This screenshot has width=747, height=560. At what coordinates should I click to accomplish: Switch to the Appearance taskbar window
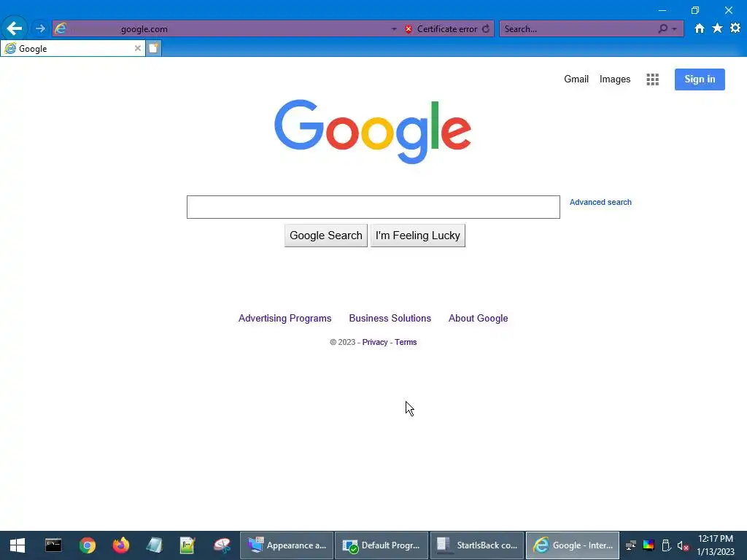(x=286, y=545)
